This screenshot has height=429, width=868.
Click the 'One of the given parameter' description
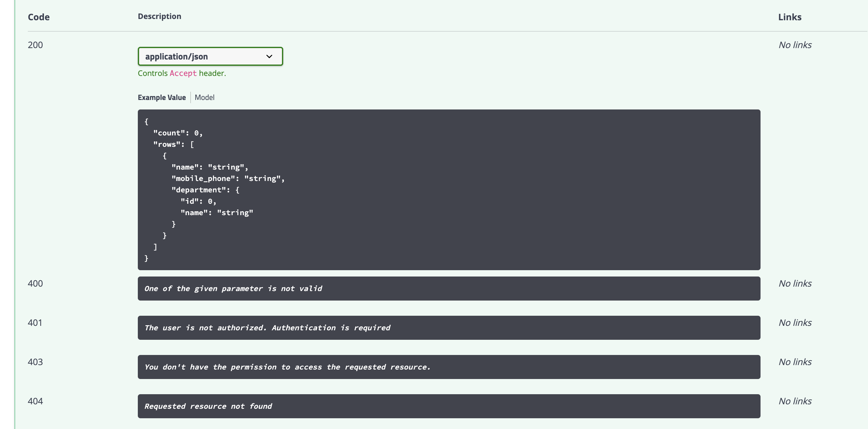[233, 289]
